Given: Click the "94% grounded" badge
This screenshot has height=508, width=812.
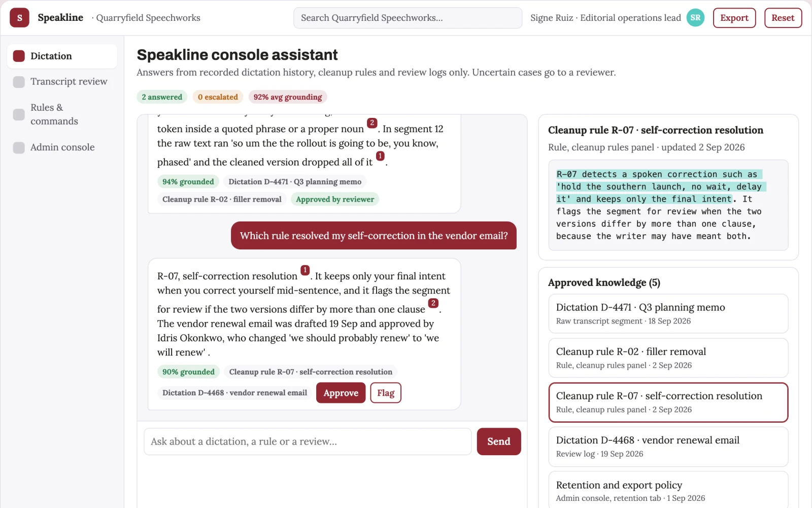Looking at the screenshot, I should (188, 182).
